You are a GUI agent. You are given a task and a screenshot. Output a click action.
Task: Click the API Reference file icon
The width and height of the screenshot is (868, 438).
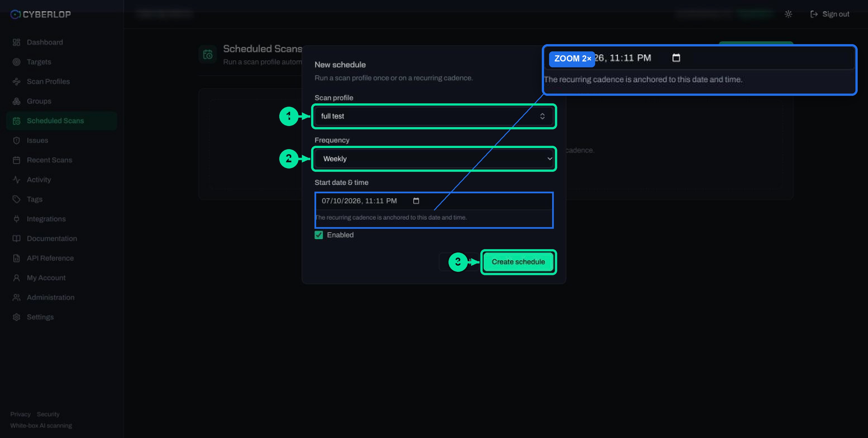coord(16,258)
